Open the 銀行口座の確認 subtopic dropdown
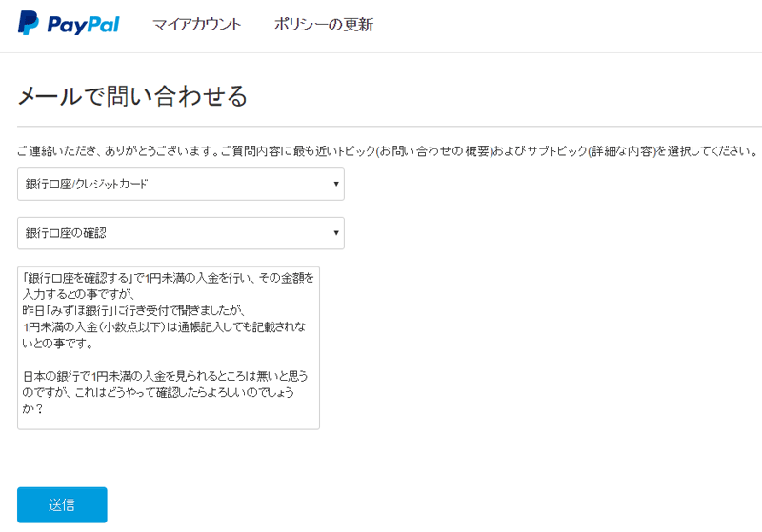Viewport: 762px width, 532px height. [x=181, y=233]
